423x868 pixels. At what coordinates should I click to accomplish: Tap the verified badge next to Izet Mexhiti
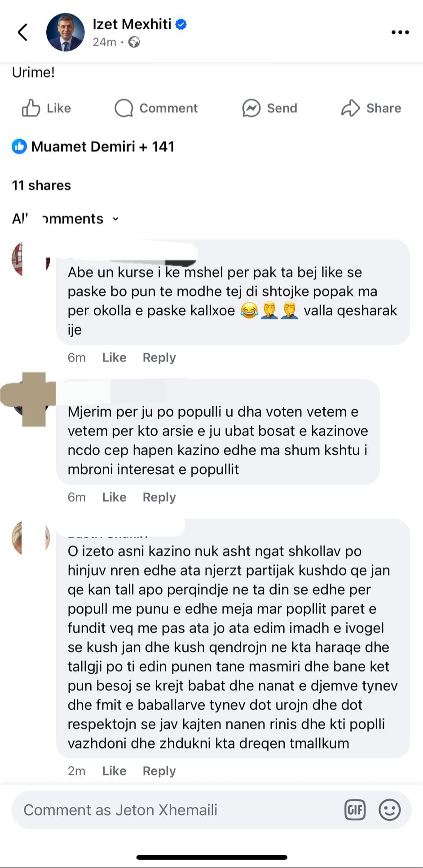[x=181, y=24]
